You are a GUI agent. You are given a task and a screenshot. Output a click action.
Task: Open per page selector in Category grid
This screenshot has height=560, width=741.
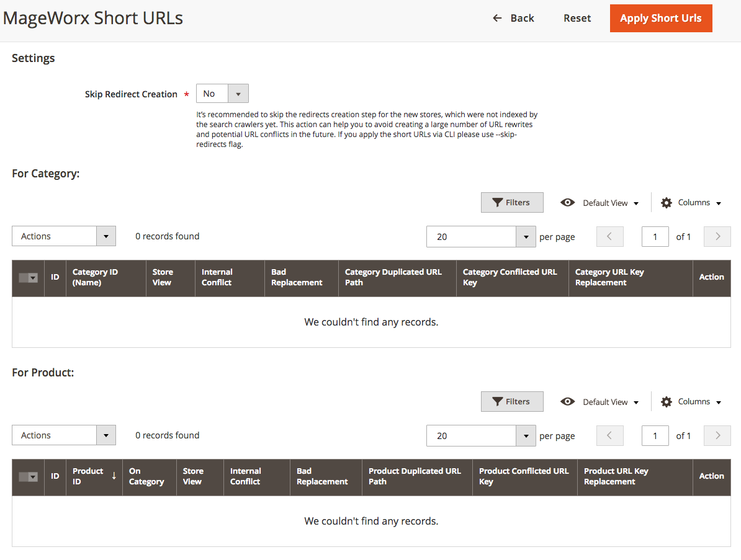[526, 236]
